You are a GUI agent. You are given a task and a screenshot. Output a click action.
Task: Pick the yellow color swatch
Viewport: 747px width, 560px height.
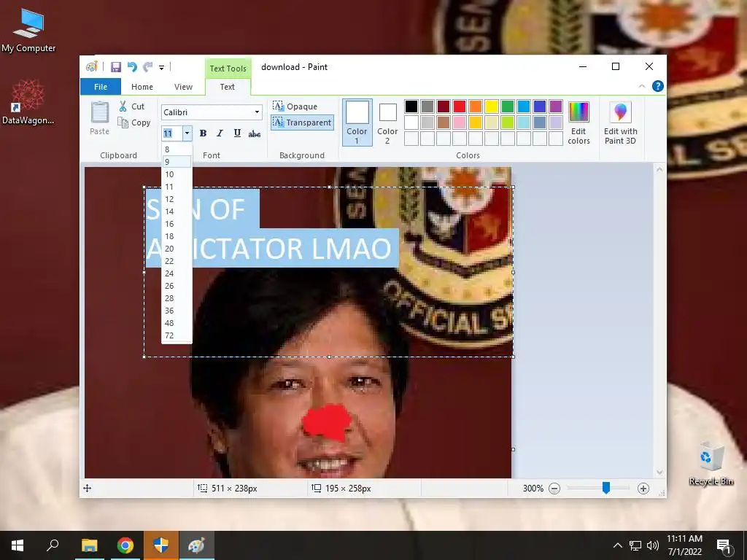point(492,106)
